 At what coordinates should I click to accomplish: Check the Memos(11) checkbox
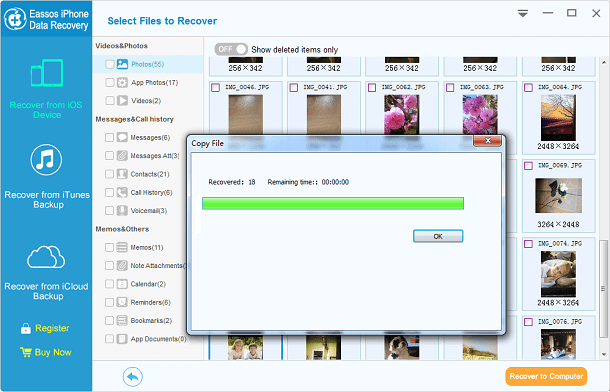(110, 247)
